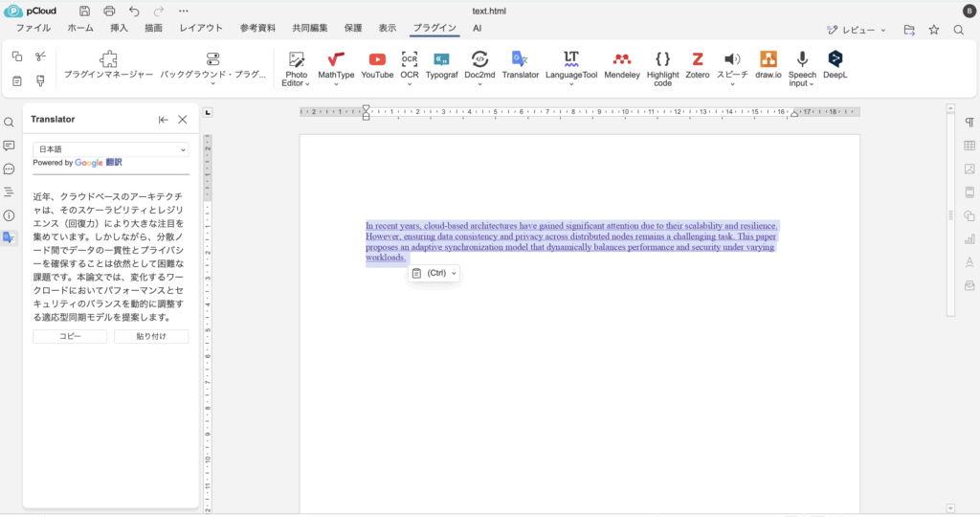Image resolution: width=980 pixels, height=517 pixels.
Task: Switch to the 挿入 tab
Action: pos(119,29)
